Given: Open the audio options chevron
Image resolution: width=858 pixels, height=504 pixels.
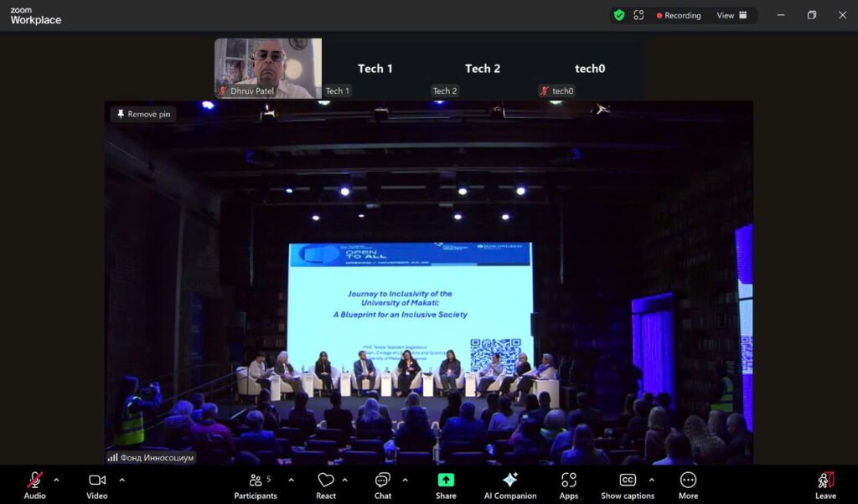Looking at the screenshot, I should (57, 481).
